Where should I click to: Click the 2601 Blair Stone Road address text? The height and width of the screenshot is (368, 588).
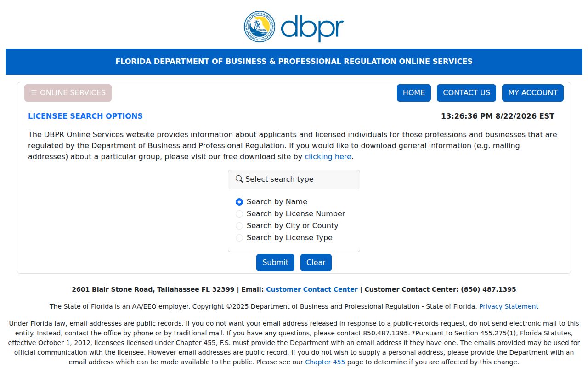[153, 290]
